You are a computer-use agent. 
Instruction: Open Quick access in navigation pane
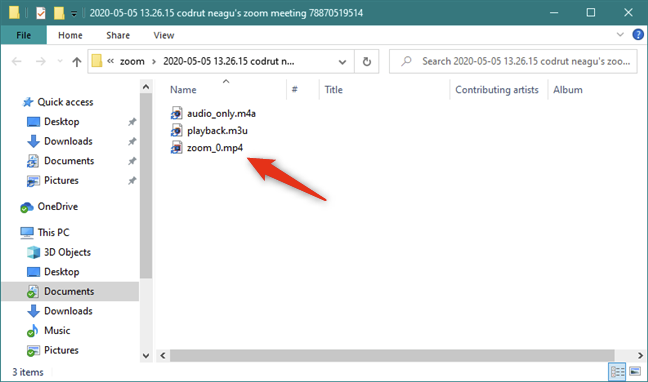click(65, 102)
